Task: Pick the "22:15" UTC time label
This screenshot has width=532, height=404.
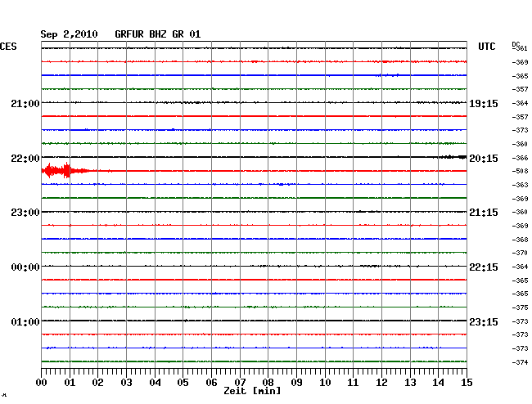Action: click(484, 267)
